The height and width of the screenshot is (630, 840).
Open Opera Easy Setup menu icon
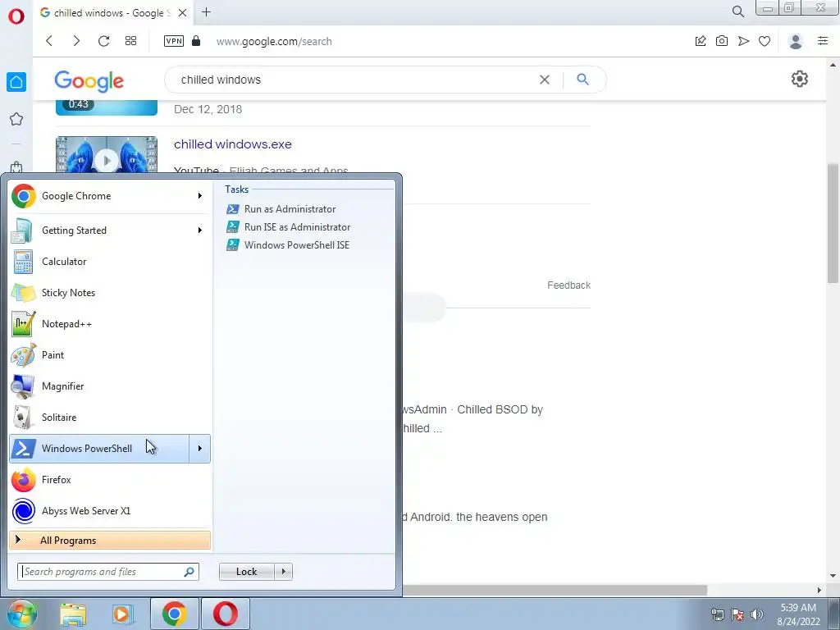[823, 41]
